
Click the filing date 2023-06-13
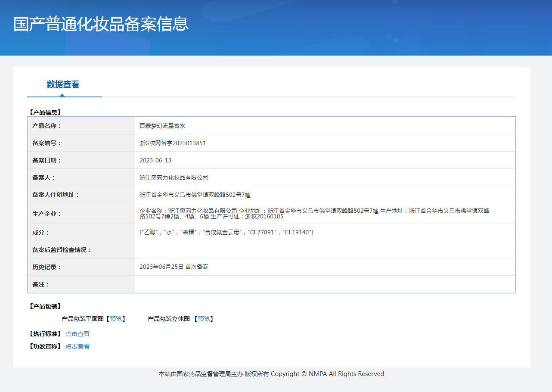coord(155,160)
